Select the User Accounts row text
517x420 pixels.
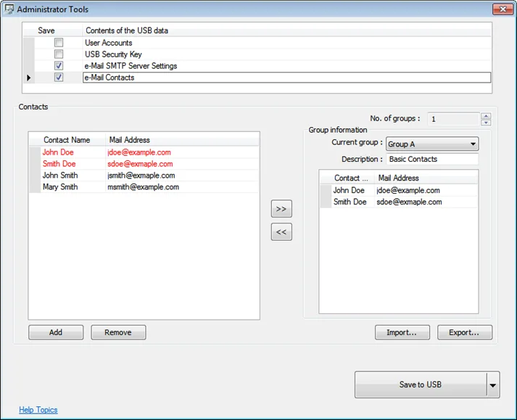pyautogui.click(x=109, y=43)
